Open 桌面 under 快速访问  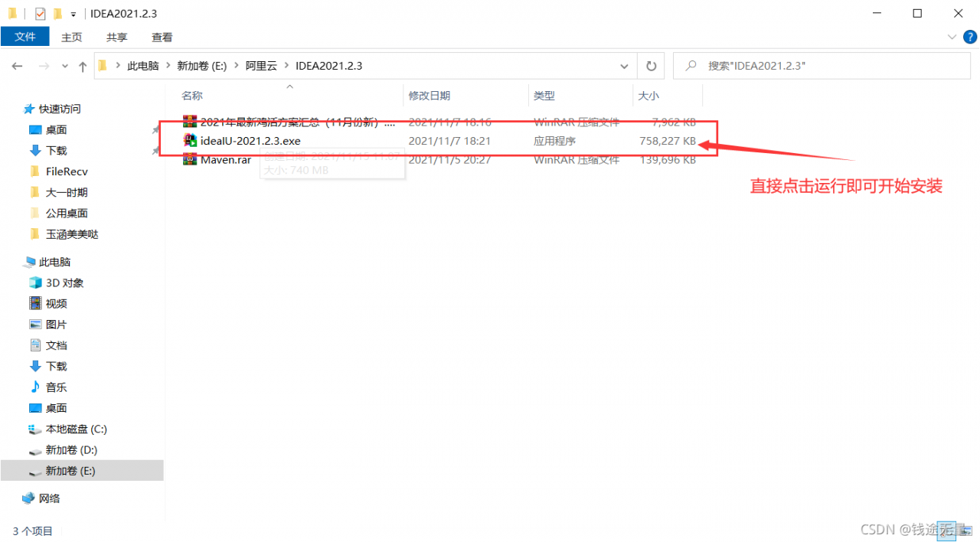click(56, 129)
